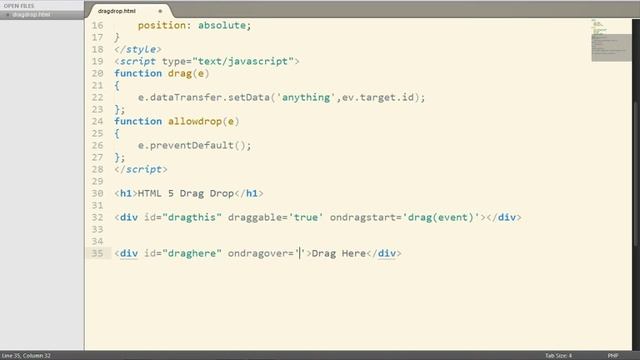This screenshot has height=360, width=640.
Task: Click line number 32 in the gutter
Action: [97, 217]
